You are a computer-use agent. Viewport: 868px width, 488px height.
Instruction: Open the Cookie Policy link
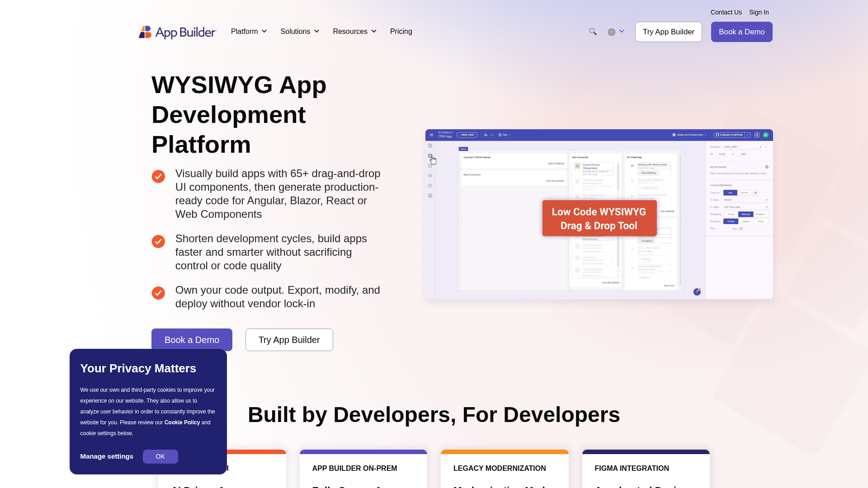pyautogui.click(x=182, y=422)
